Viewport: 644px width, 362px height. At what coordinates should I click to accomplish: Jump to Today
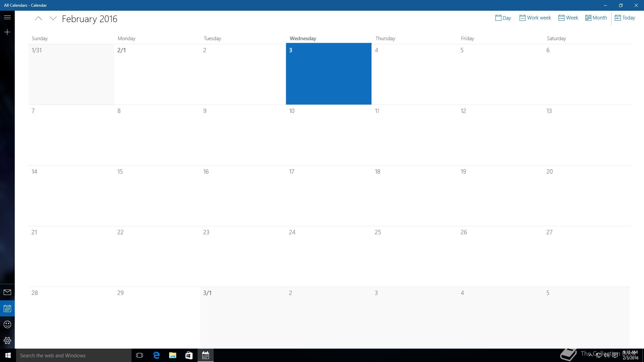pos(625,18)
